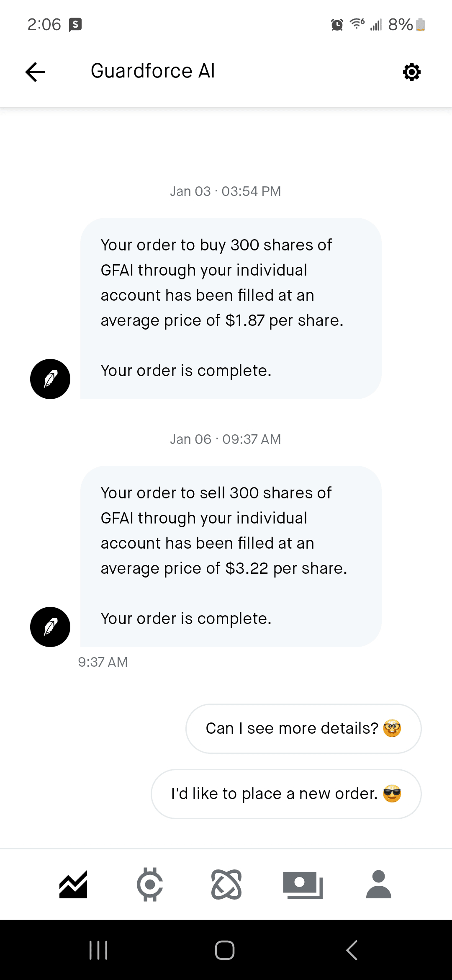Open the browse/explore orbit icon

click(x=226, y=885)
